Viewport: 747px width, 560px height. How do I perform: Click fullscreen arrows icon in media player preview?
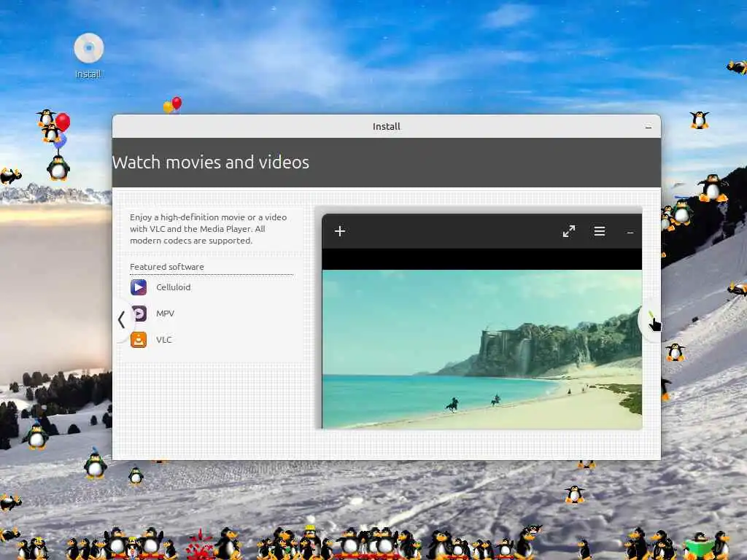pos(569,231)
